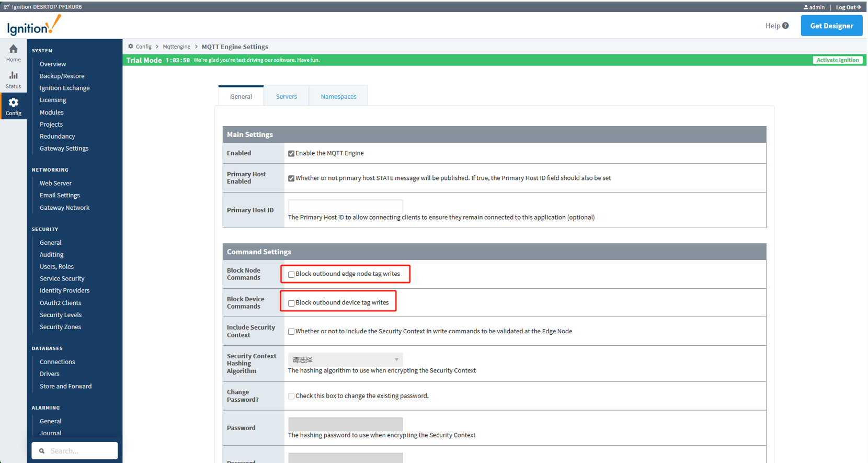Viewport: 868px width, 463px height.
Task: Click the Ignition logo
Action: [34, 26]
